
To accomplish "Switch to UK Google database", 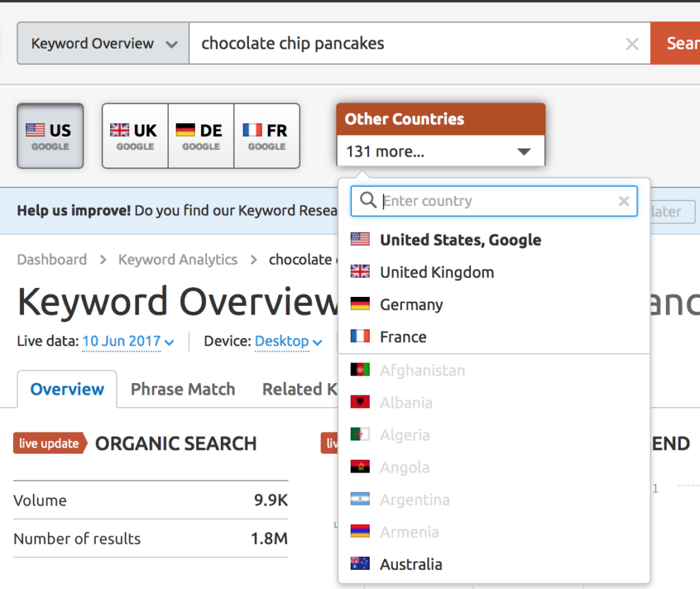I will coord(135,135).
